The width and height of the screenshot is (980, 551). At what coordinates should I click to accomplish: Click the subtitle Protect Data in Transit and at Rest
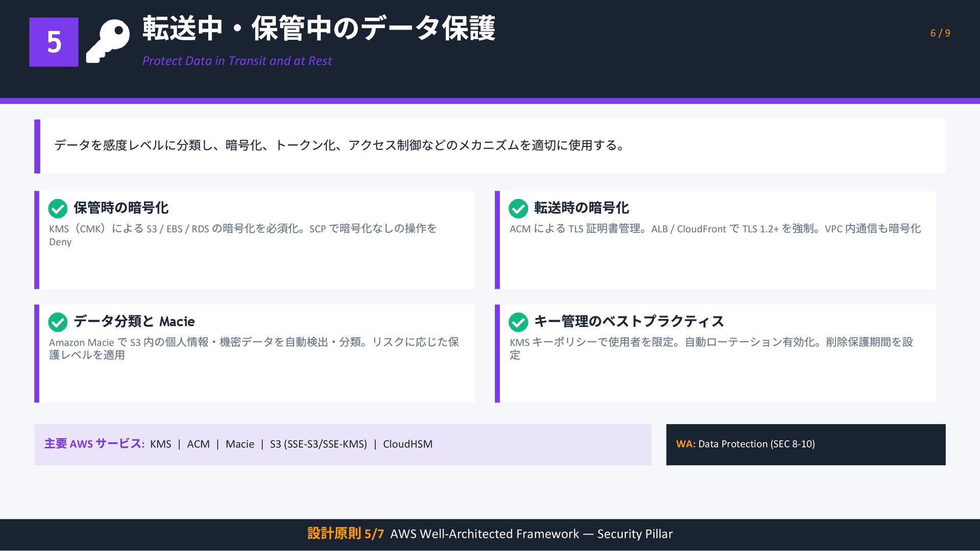237,61
